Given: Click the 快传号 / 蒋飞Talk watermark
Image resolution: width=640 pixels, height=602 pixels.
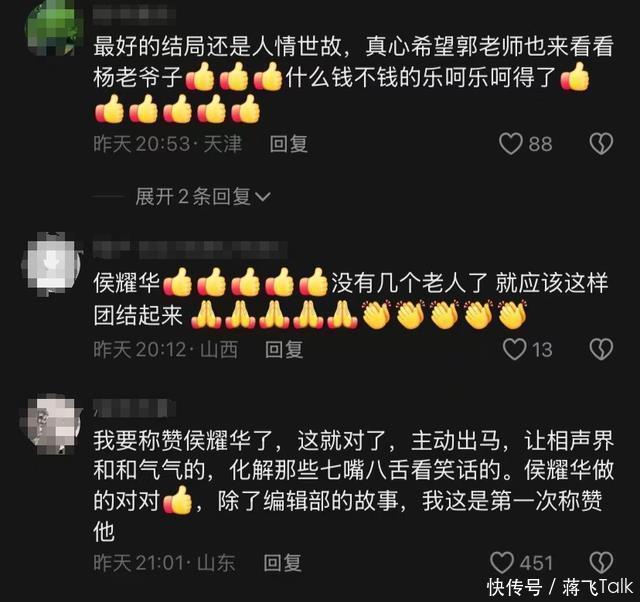Looking at the screenshot, I should click(x=560, y=588).
